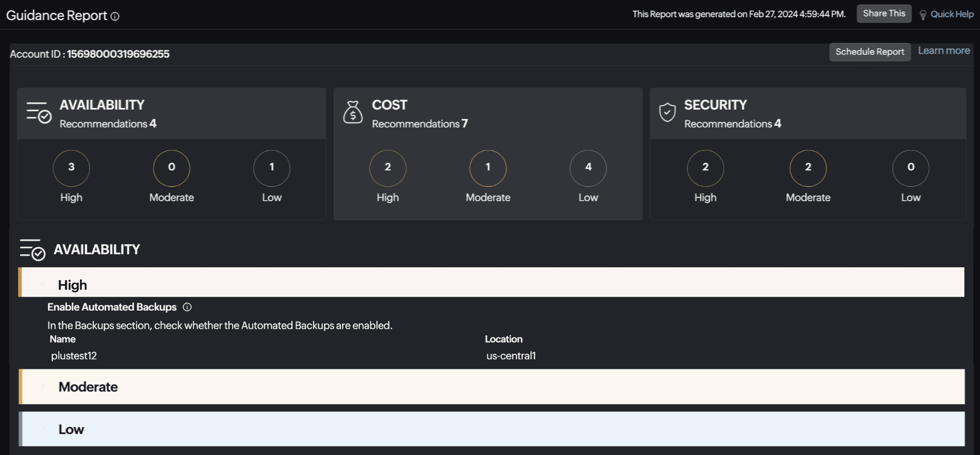Click the Quick Help lightbulb icon
The width and height of the screenshot is (980, 455).
coord(923,15)
